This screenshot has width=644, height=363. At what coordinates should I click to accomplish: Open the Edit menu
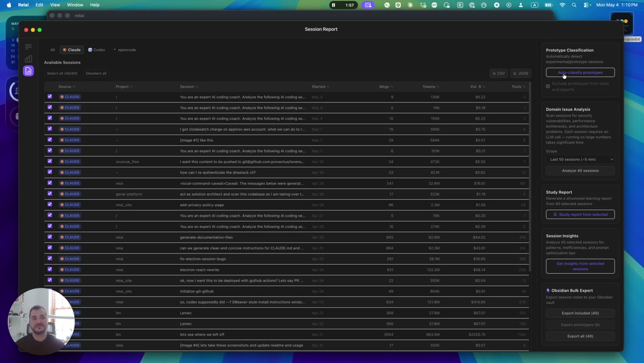tap(39, 5)
